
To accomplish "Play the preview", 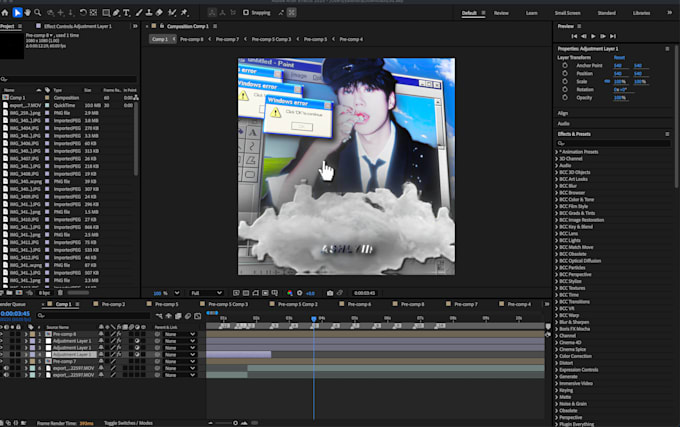I will 593,36.
